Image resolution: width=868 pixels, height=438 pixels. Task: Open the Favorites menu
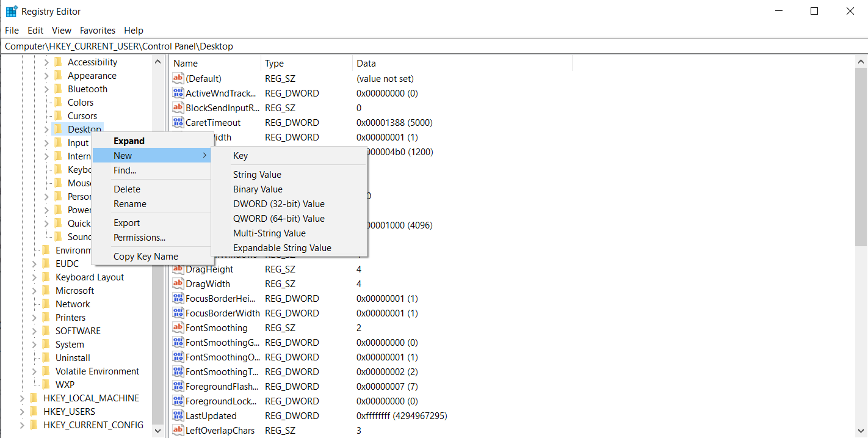(98, 30)
